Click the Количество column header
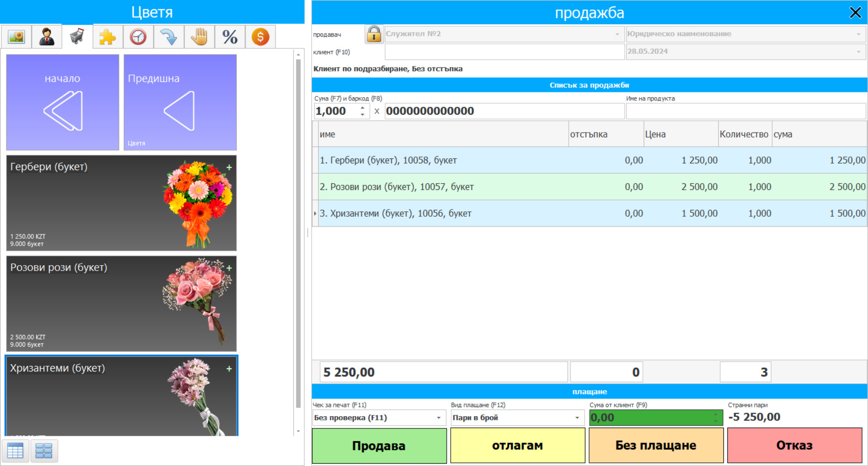 click(x=745, y=134)
